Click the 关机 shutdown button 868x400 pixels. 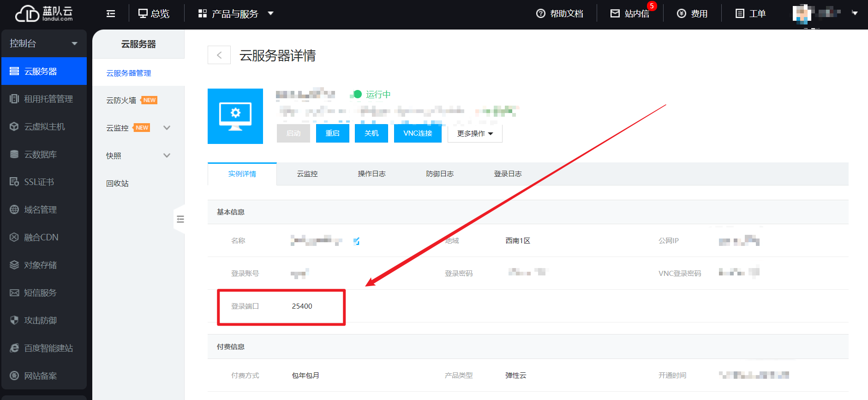371,133
